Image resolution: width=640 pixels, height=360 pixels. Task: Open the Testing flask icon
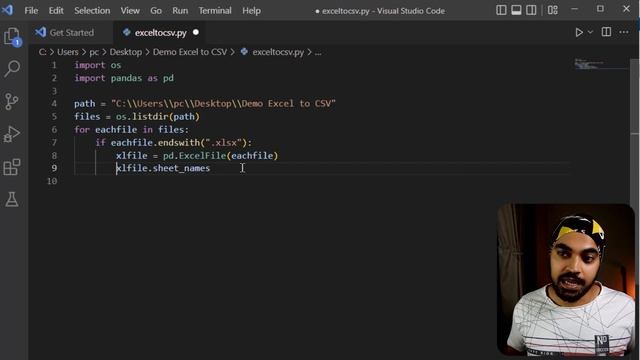12,200
